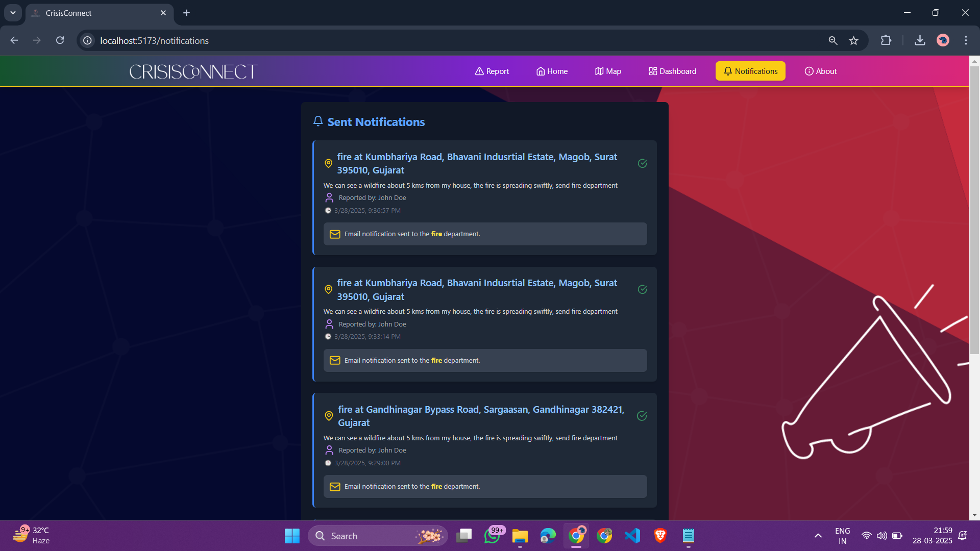Open the Map page from navbar
The height and width of the screenshot is (551, 980).
(608, 71)
